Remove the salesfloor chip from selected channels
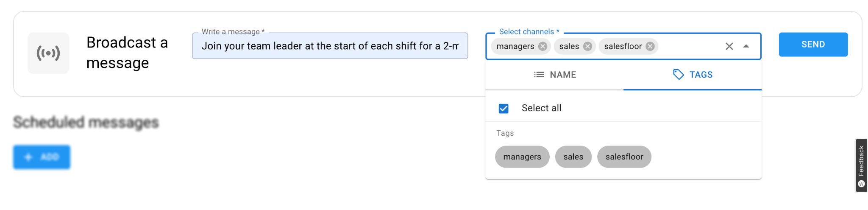This screenshot has width=868, height=210. coord(650,46)
